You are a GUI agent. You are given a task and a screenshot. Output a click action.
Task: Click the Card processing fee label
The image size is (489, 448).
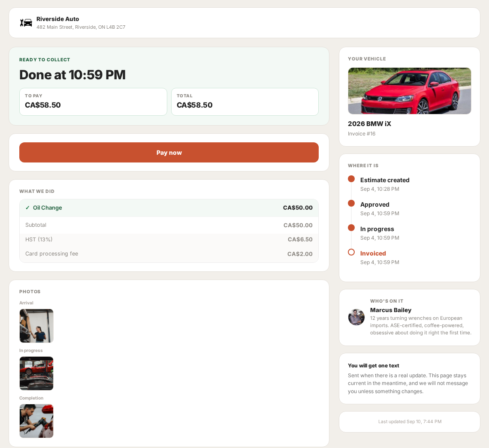pyautogui.click(x=52, y=254)
